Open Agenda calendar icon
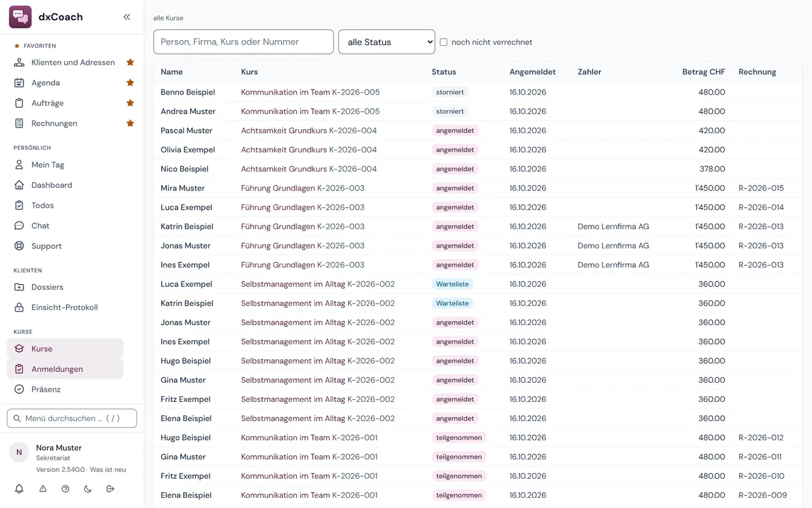812x508 pixels. [x=19, y=83]
